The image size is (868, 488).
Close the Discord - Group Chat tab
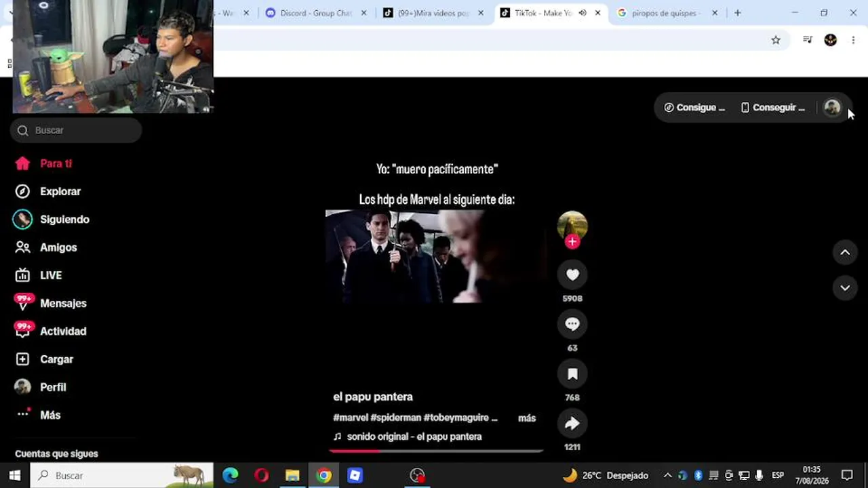click(364, 13)
